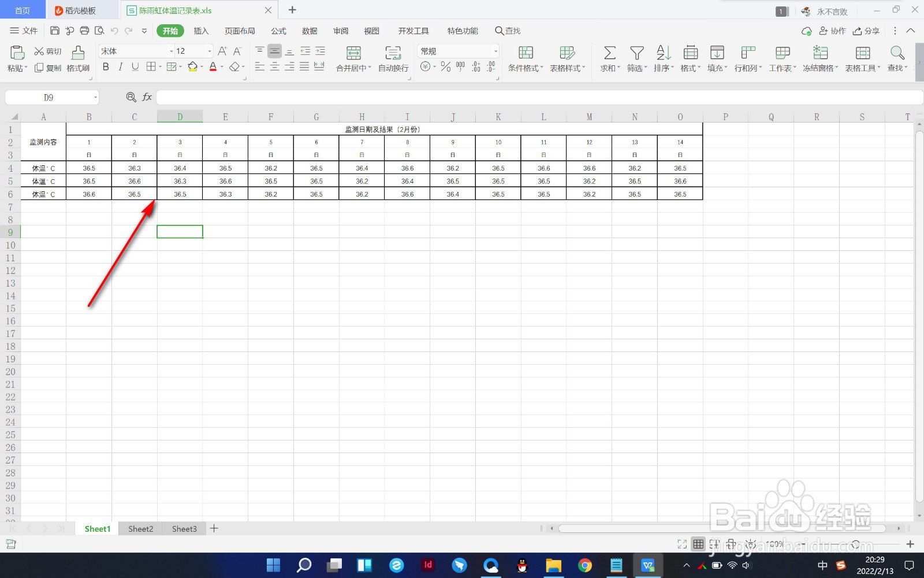The image size is (924, 578).
Task: Click the Fill (填充) icon
Action: click(x=717, y=53)
